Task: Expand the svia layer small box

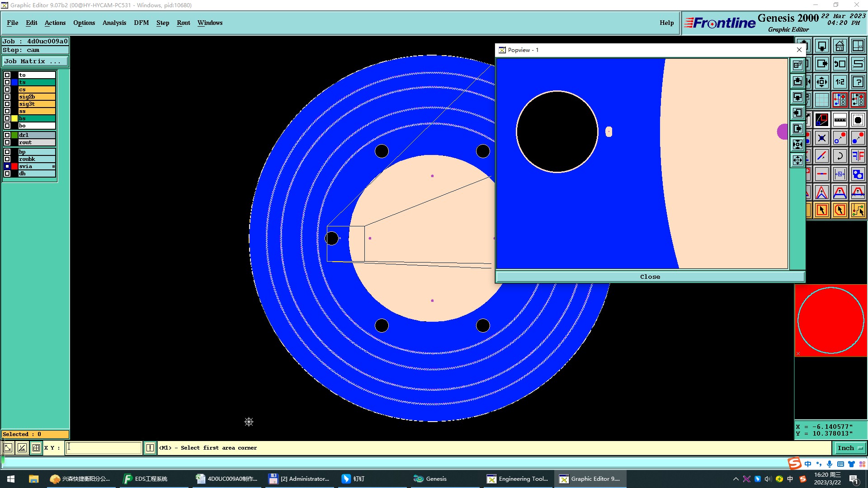Action: [53, 167]
